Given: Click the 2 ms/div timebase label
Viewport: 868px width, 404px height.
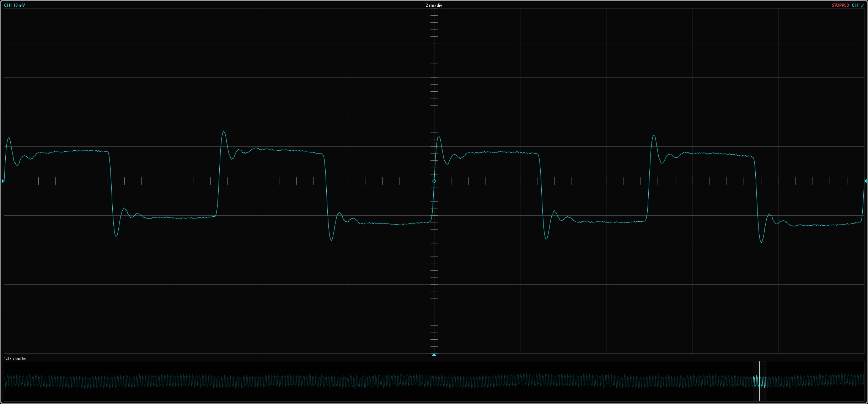Looking at the screenshot, I should point(434,5).
